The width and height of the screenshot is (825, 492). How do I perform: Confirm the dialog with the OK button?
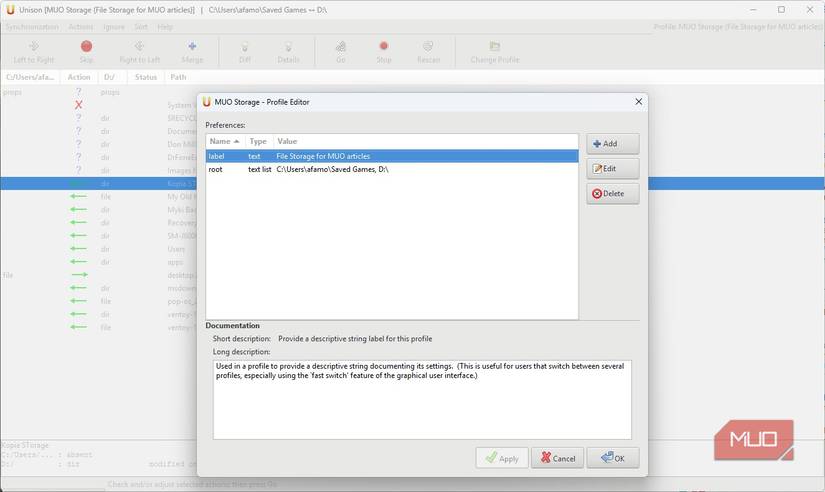(612, 458)
